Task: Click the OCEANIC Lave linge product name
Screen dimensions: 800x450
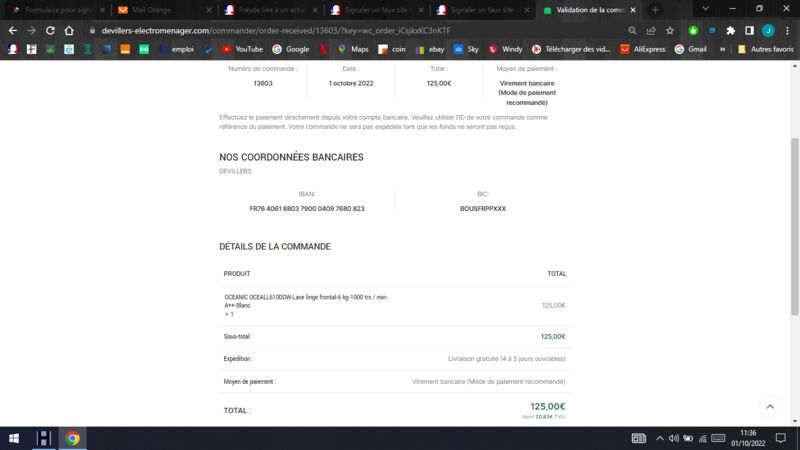Action: pyautogui.click(x=306, y=301)
